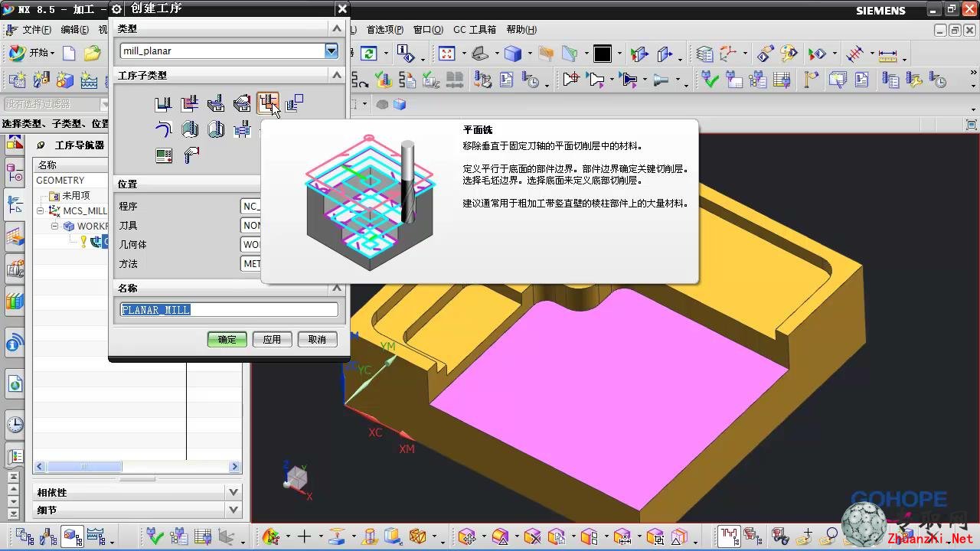Viewport: 980px width, 551px height.
Task: Open the 开始 start dropdown
Action: (31, 53)
